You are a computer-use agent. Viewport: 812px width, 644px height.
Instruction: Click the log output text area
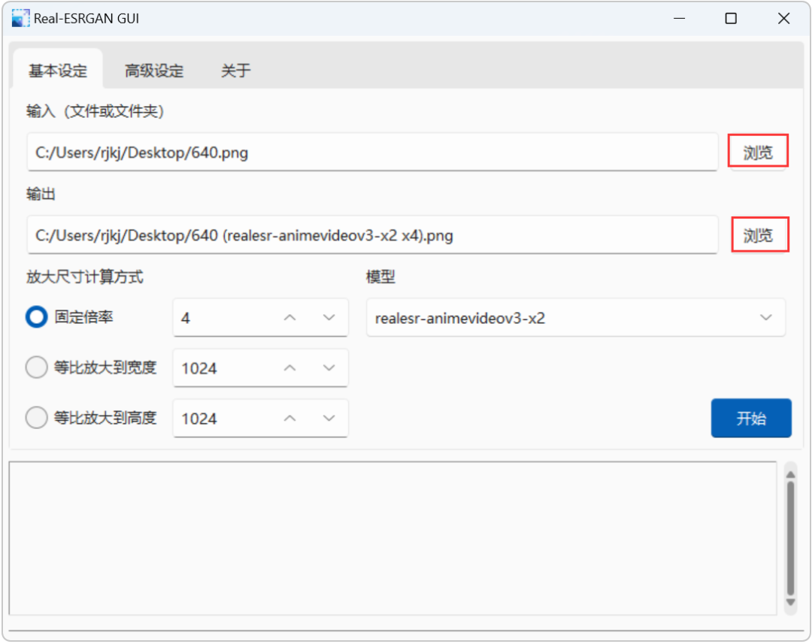[x=393, y=538]
